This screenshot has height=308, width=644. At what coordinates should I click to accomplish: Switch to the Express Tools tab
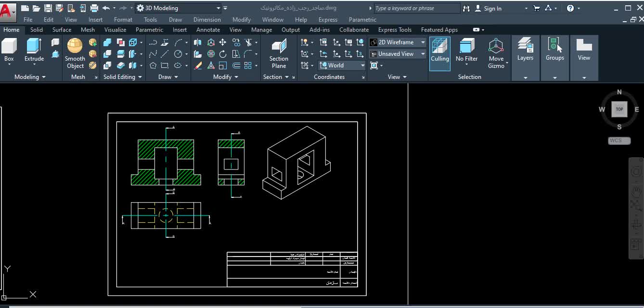click(395, 30)
